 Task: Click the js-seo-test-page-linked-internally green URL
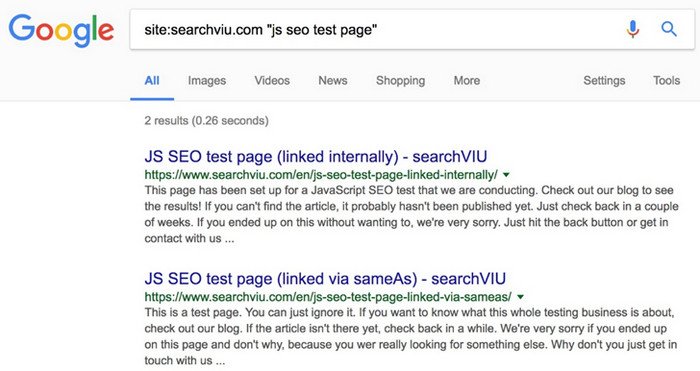point(321,175)
